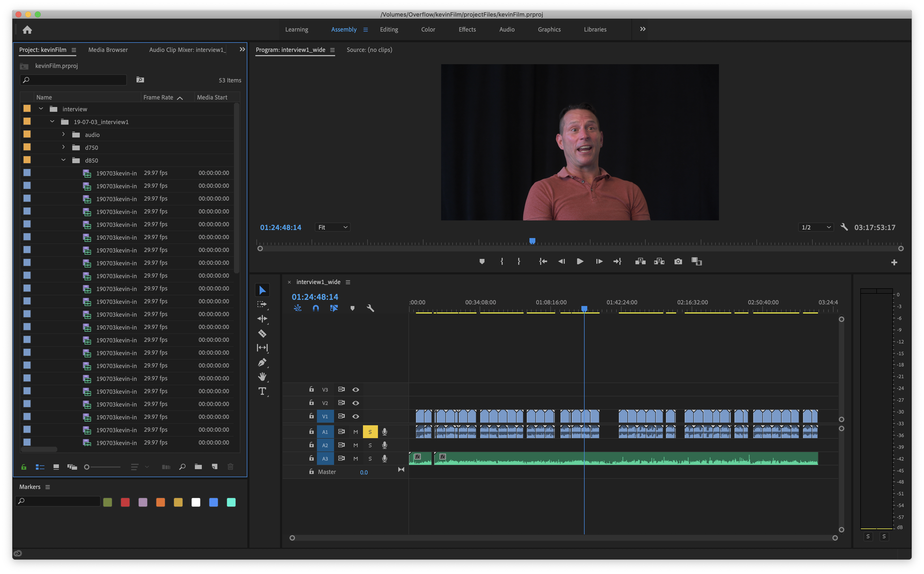Select the Razor tool

tap(262, 333)
